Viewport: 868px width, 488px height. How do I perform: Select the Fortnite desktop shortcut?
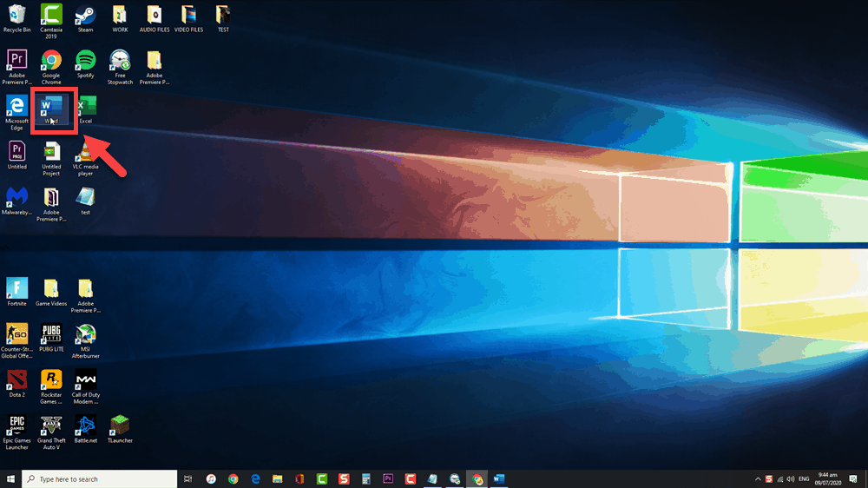point(16,292)
